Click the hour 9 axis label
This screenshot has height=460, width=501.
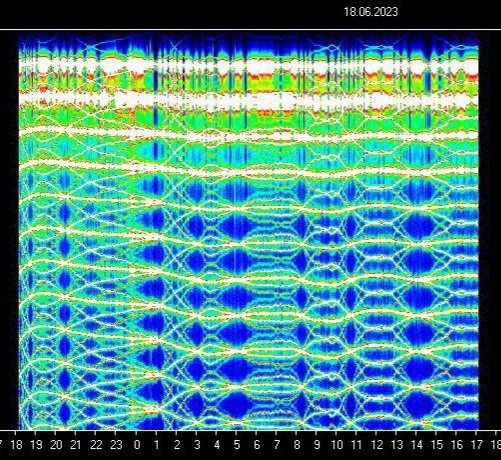(317, 445)
